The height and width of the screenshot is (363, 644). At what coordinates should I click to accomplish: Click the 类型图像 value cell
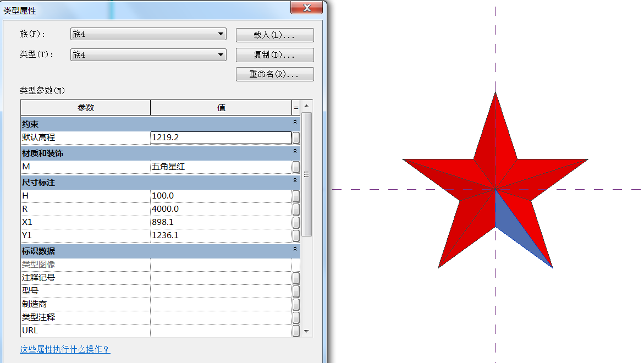pos(221,265)
